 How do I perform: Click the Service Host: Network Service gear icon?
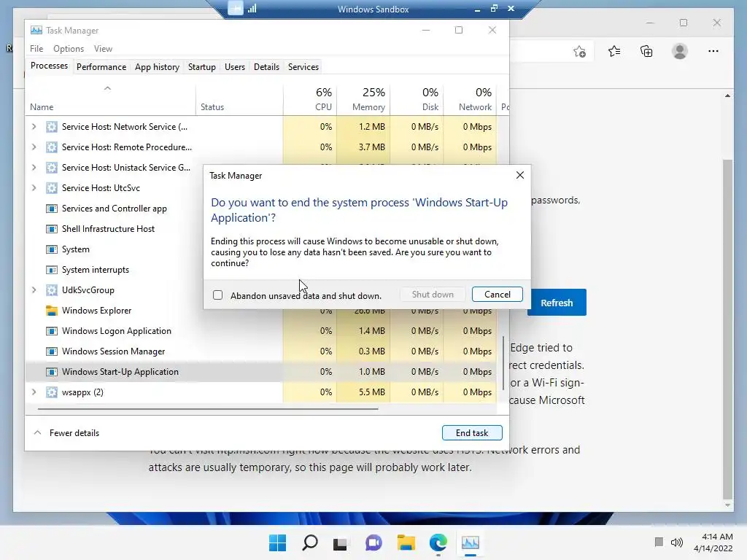(52, 127)
